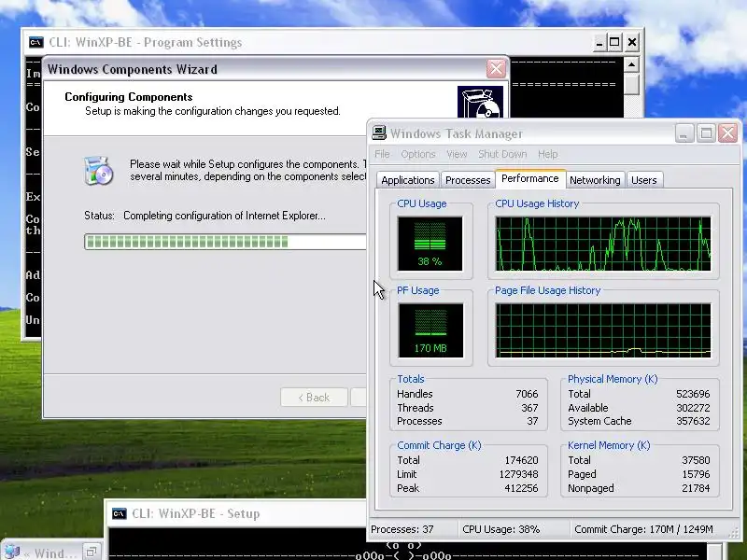Screen dimensions: 747x560
Task: Switch to the Users tab
Action: [644, 180]
